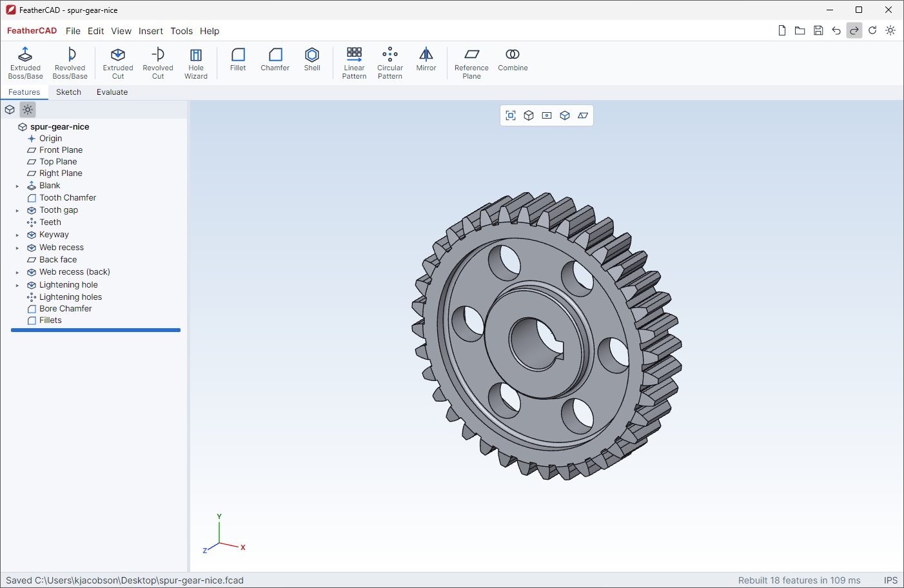This screenshot has width=904, height=588.
Task: Undo the last action
Action: (836, 30)
